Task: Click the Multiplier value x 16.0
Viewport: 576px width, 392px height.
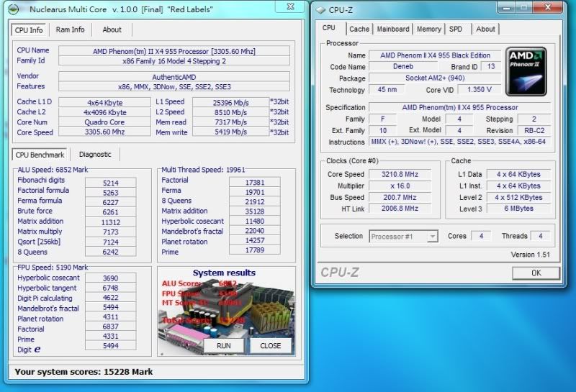Action: click(400, 186)
